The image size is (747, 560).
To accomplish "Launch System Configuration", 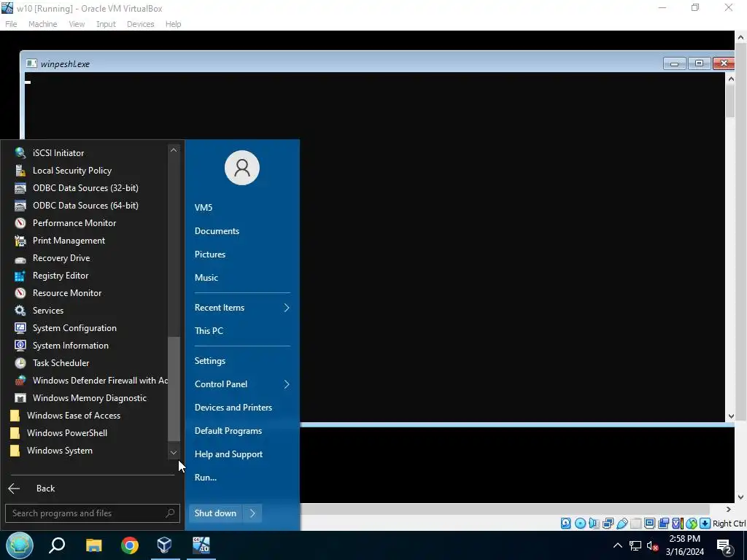I will click(74, 328).
